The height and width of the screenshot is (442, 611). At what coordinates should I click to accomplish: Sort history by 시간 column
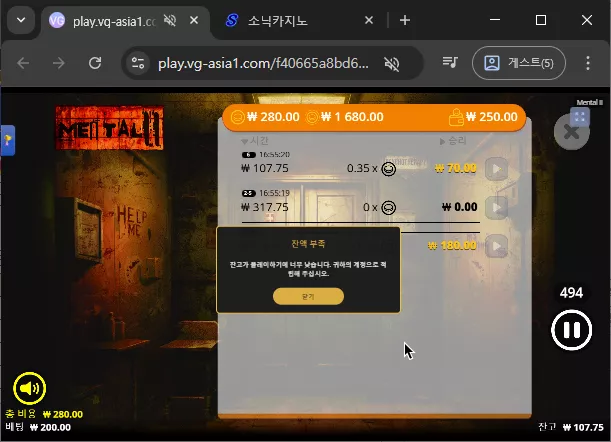[x=255, y=140]
